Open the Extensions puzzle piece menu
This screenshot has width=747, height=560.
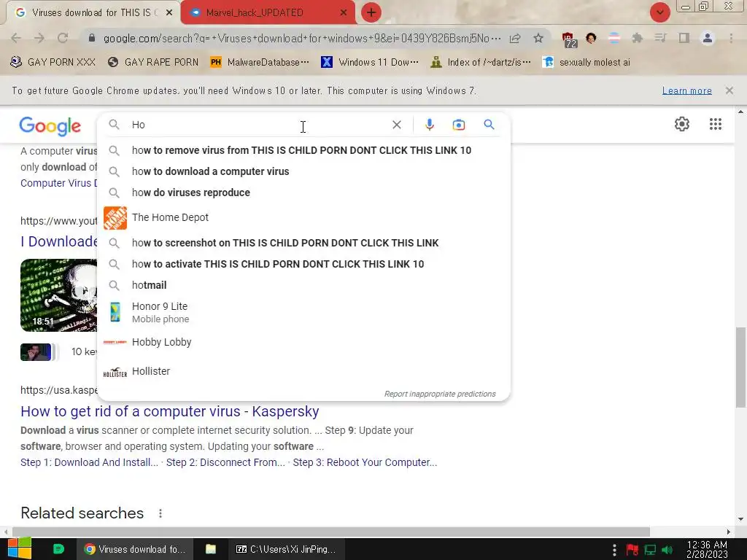click(x=638, y=38)
